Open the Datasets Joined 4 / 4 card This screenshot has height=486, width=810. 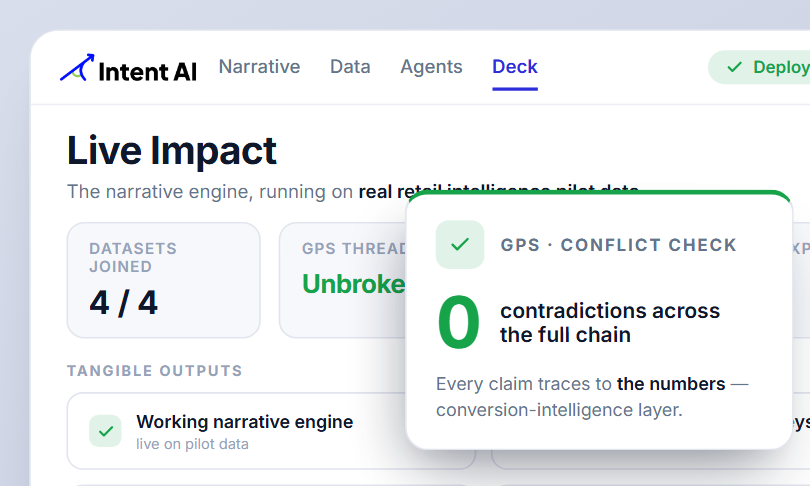163,280
